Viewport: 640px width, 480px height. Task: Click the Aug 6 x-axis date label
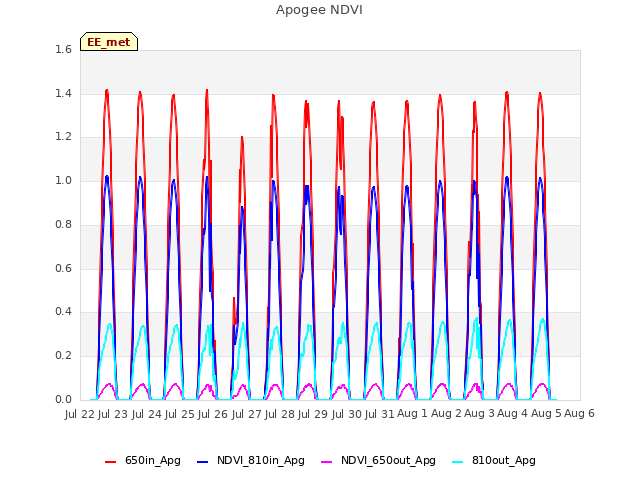click(x=579, y=414)
